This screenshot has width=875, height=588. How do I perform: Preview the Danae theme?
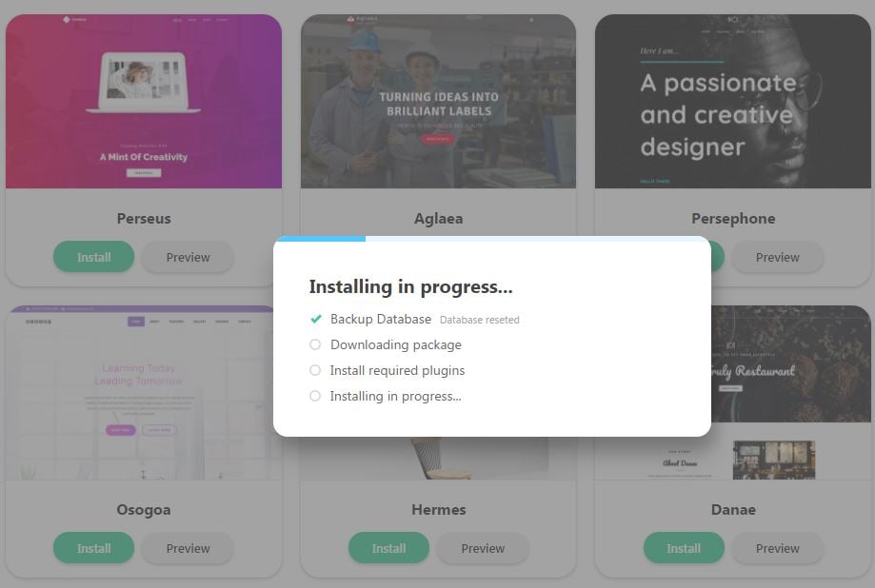(x=777, y=548)
